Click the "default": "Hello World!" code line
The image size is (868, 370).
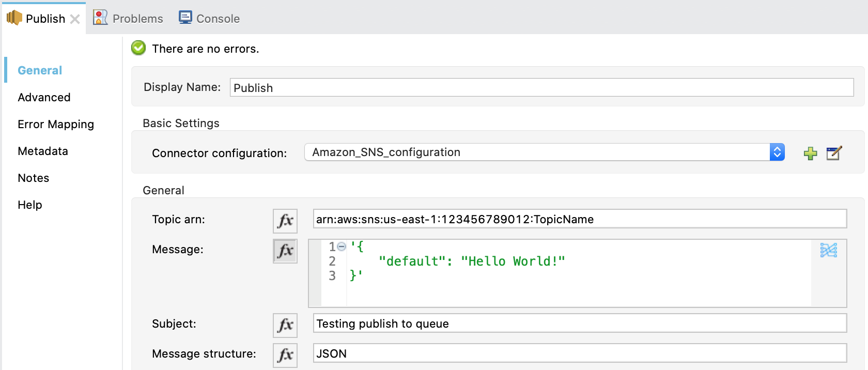click(x=472, y=261)
